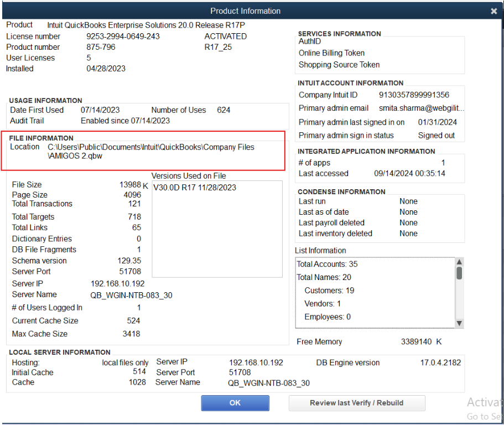Click the Server Port value under File Information
Image resolution: width=504 pixels, height=425 pixels.
coord(130,272)
